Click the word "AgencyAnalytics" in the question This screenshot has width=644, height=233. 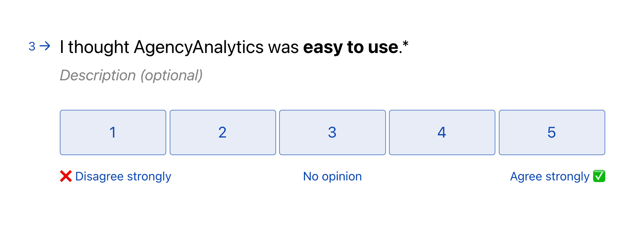pos(199,48)
